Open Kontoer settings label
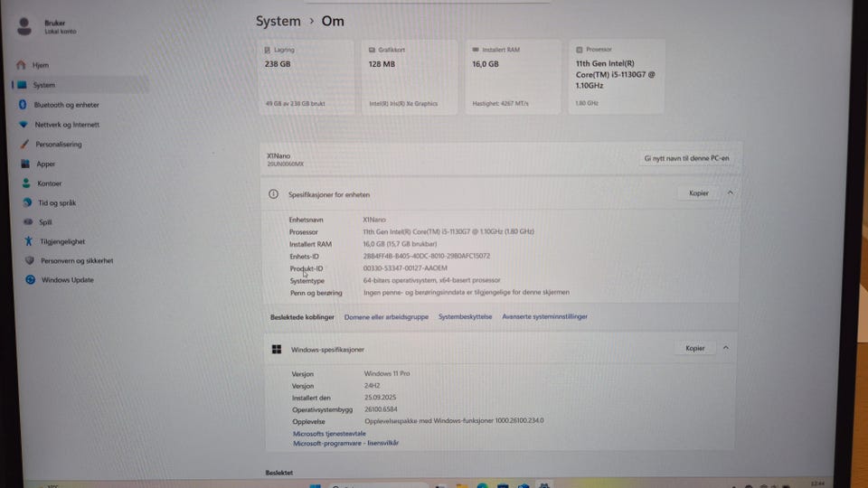 coord(49,183)
